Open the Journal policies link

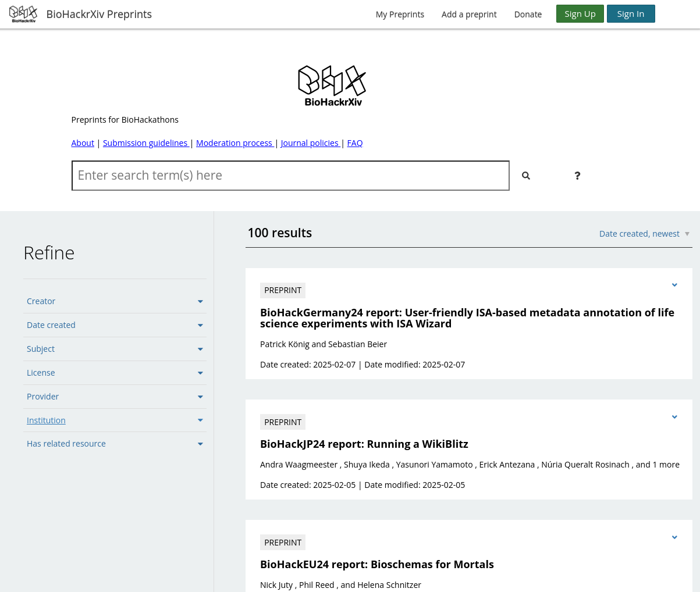310,143
